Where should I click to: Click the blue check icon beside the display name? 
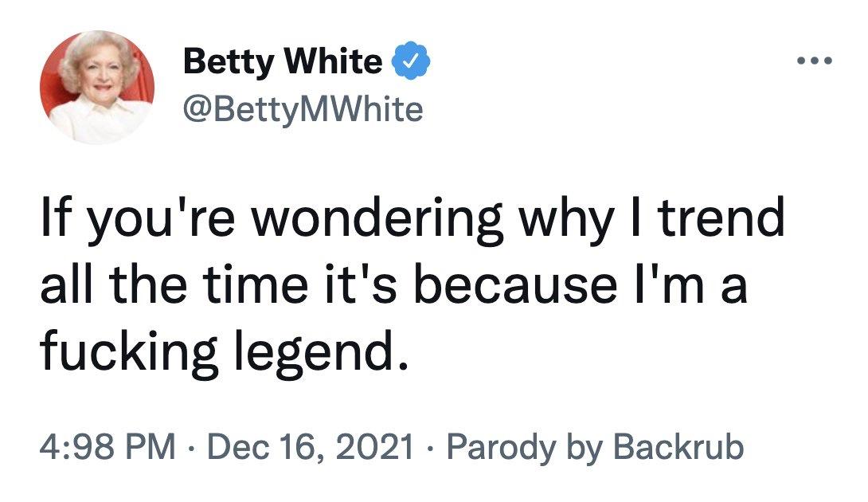tap(411, 61)
